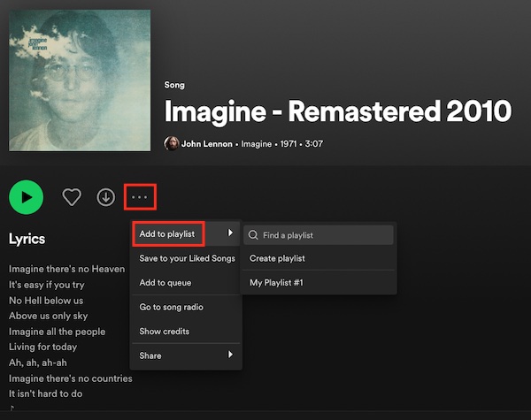The image size is (531, 420).
Task: Open the Share menu item
Action: coord(151,355)
